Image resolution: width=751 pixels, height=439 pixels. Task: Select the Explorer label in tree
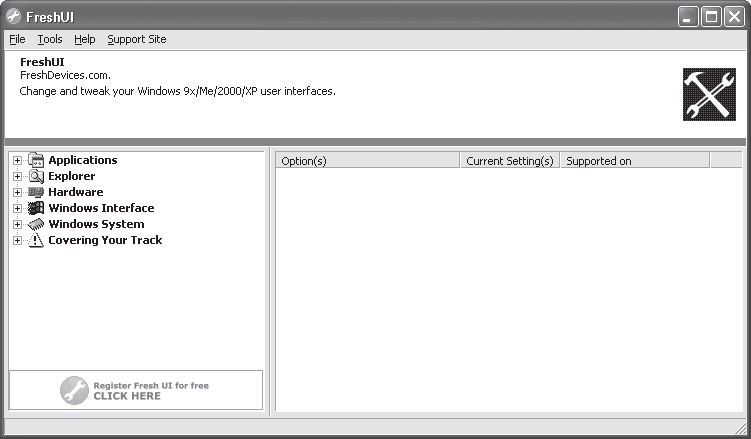[72, 176]
